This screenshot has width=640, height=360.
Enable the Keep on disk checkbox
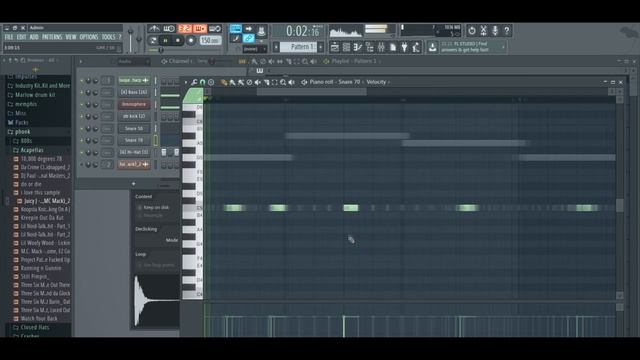140,208
